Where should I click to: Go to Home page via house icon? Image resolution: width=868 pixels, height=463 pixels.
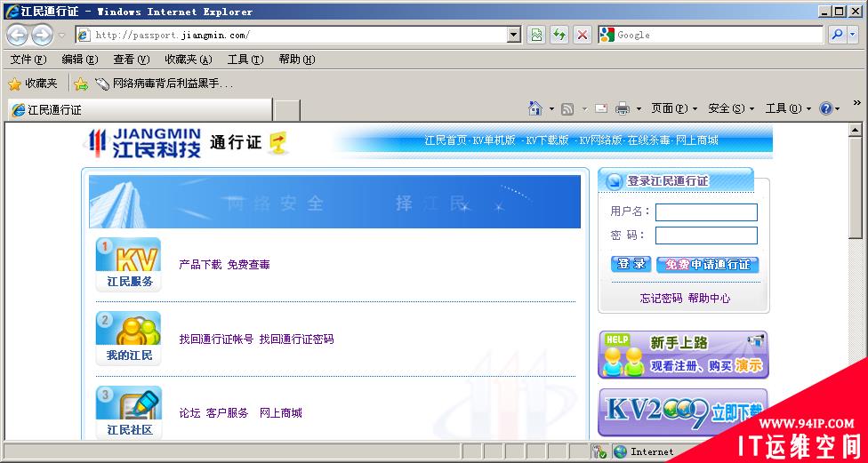click(534, 108)
